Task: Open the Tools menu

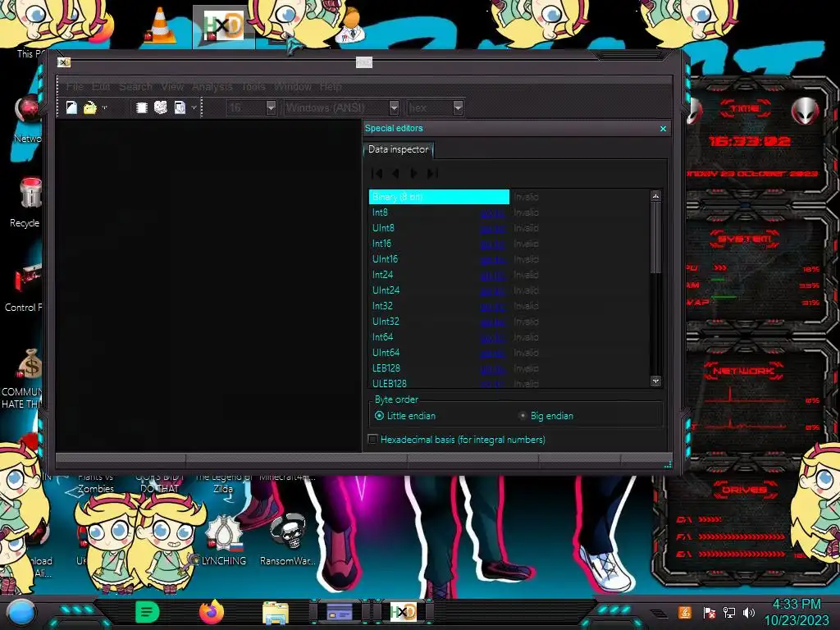Action: click(x=253, y=86)
